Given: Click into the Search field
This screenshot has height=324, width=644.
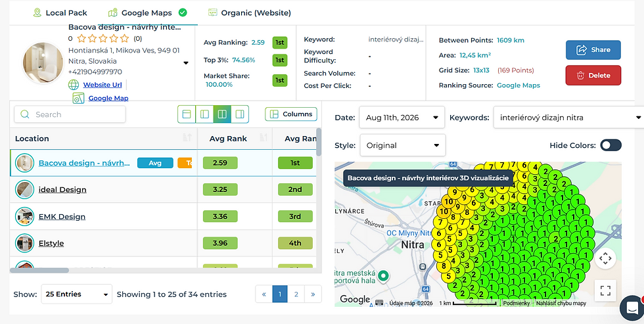Looking at the screenshot, I should (x=70, y=114).
